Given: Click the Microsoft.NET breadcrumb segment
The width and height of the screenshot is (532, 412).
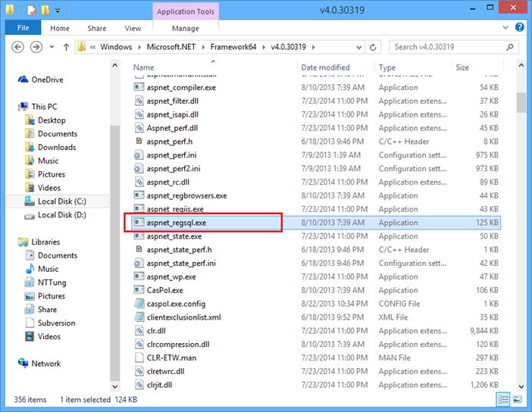Looking at the screenshot, I should click(x=171, y=47).
